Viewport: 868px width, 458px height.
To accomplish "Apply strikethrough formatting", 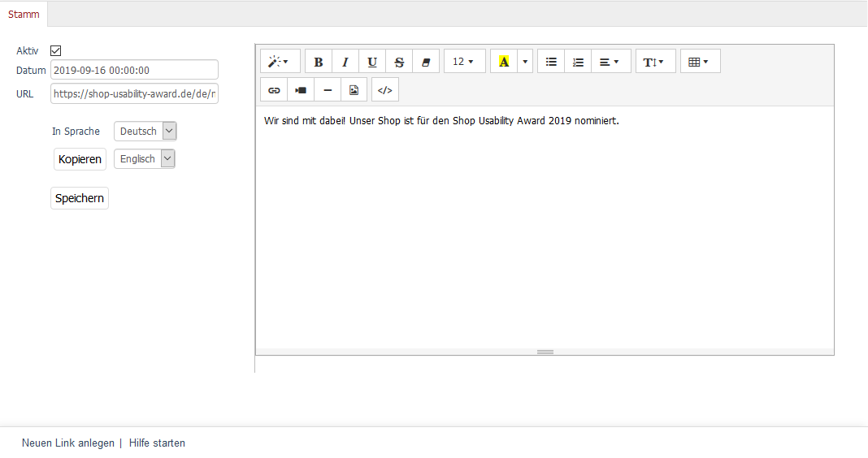I will point(399,62).
